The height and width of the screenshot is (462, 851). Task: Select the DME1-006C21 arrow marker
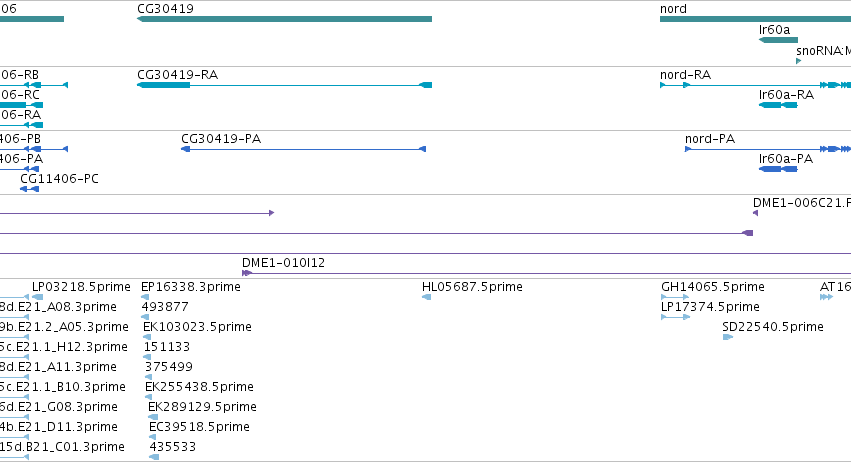coord(755,213)
